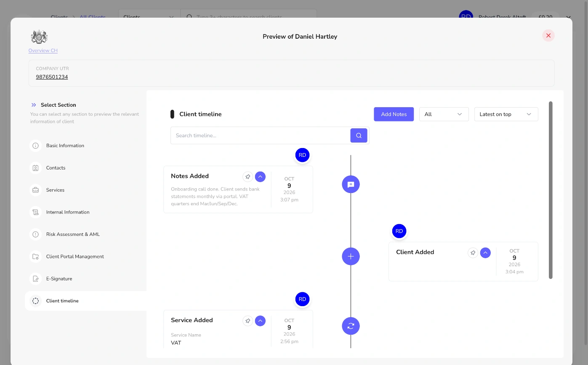Viewport: 588px width, 365px height.
Task: Click the double-chevron beside Select Section
Action: click(34, 105)
